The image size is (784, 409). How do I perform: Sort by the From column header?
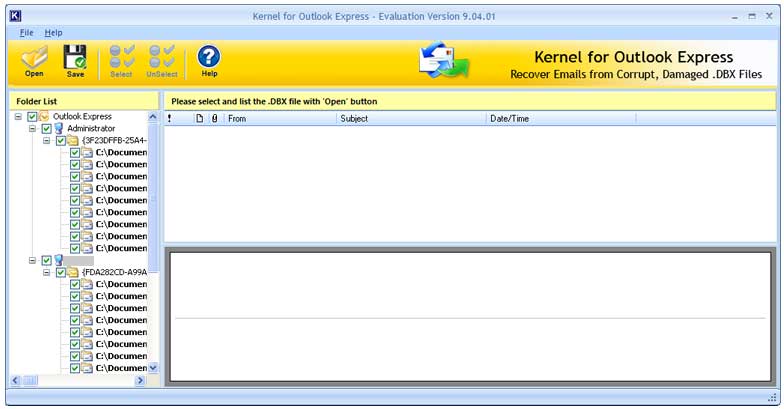tap(280, 118)
